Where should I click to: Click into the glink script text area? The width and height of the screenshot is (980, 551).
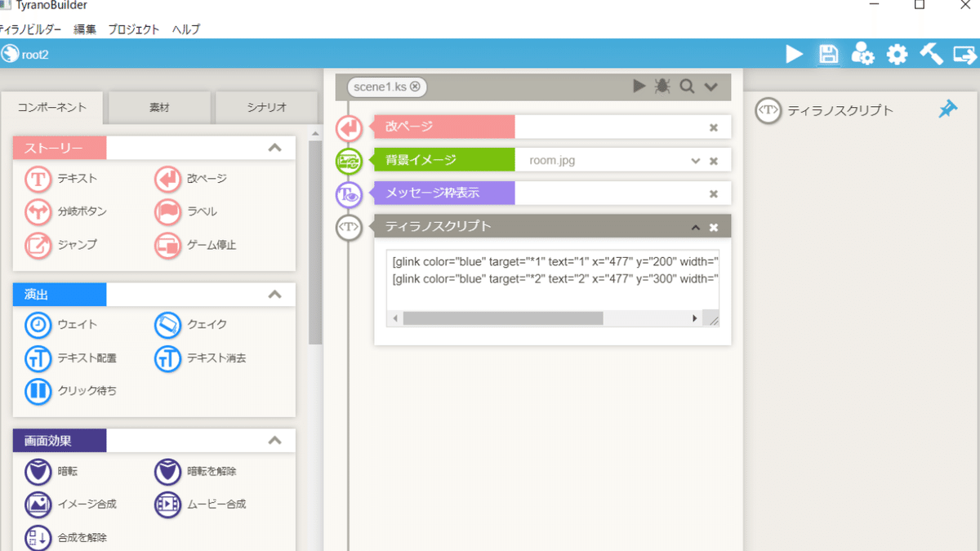(x=553, y=280)
